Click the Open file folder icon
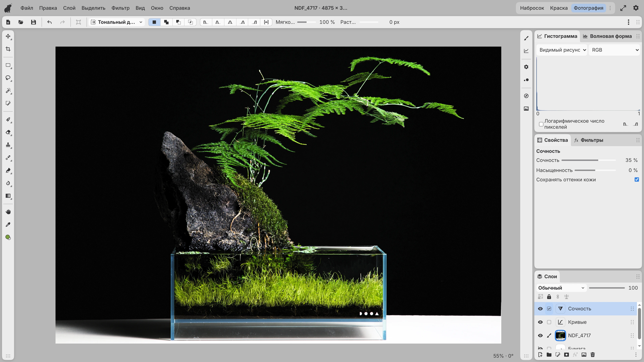Image resolution: width=644 pixels, height=362 pixels. (x=21, y=22)
